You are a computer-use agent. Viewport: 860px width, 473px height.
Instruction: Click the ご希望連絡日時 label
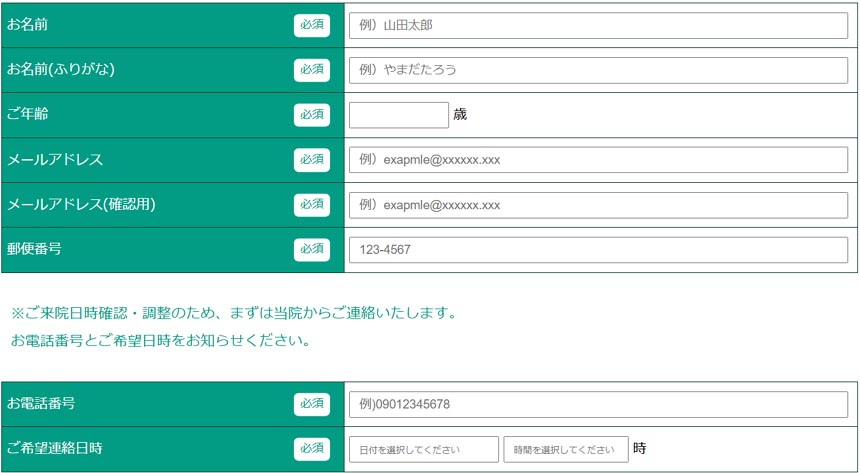[56, 448]
